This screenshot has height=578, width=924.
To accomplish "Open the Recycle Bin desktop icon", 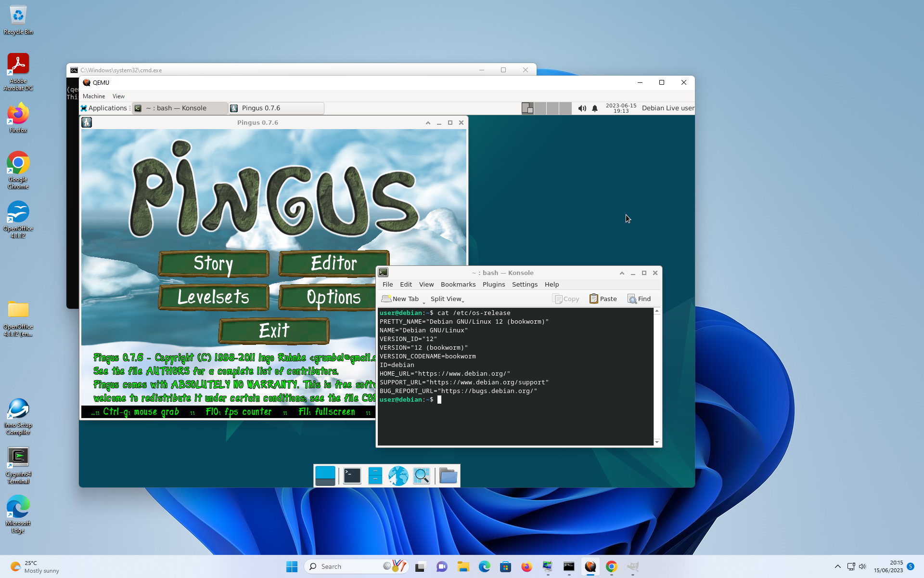I will point(18,20).
